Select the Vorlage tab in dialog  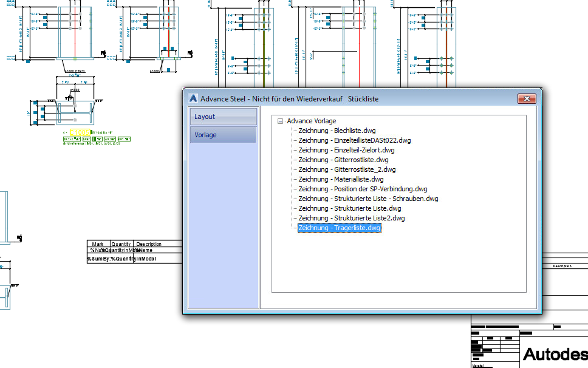pos(223,135)
